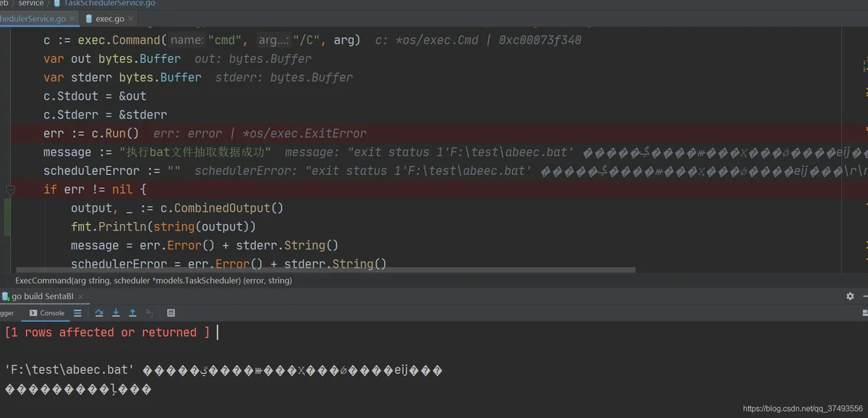Step Over using the debugger toolbar
The height and width of the screenshot is (418, 868).
[x=99, y=313]
